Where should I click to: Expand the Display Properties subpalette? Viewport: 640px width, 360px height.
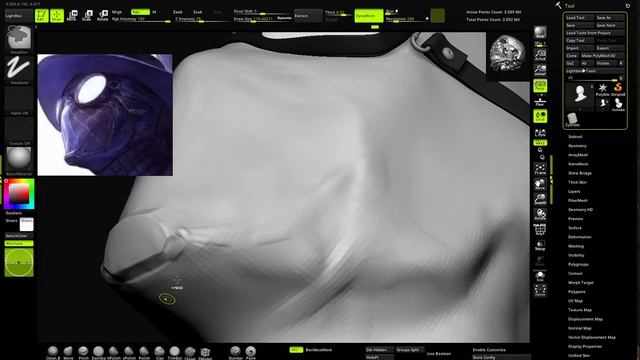click(585, 347)
